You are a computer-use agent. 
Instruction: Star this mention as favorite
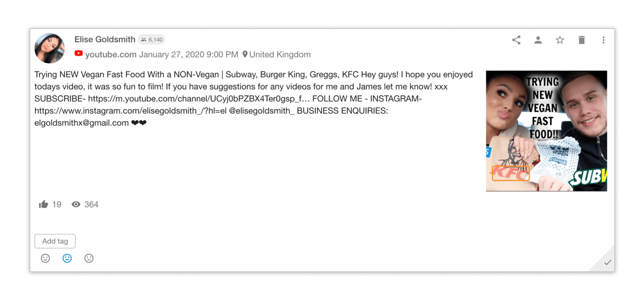559,40
